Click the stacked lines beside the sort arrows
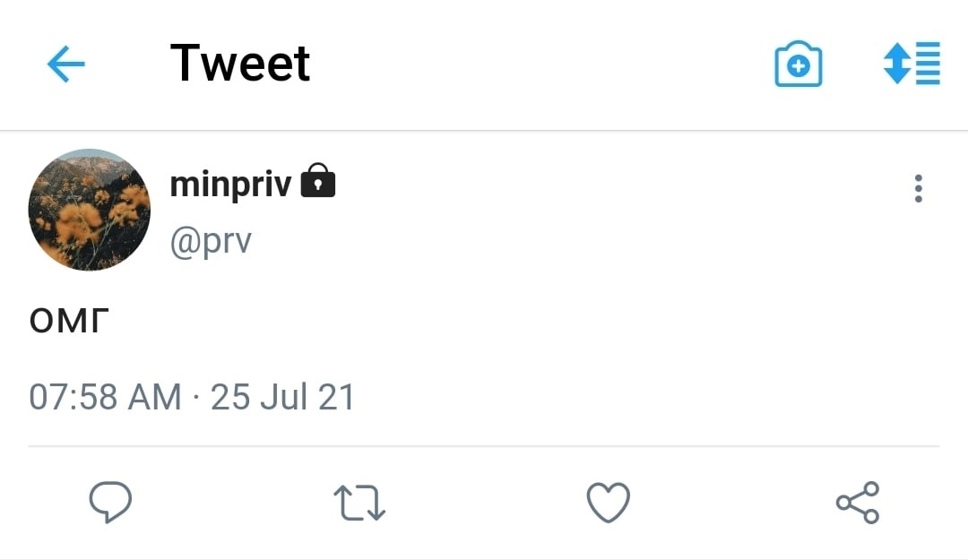 [928, 64]
